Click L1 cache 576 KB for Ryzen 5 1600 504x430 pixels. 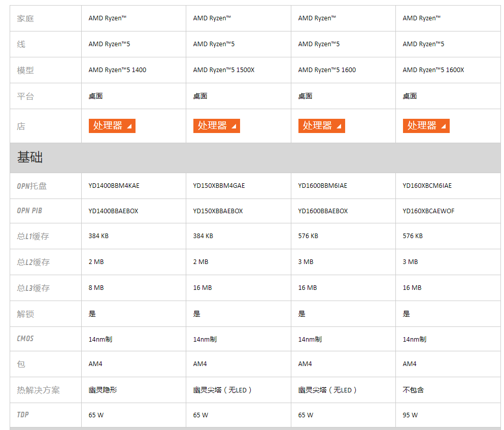pyautogui.click(x=308, y=236)
